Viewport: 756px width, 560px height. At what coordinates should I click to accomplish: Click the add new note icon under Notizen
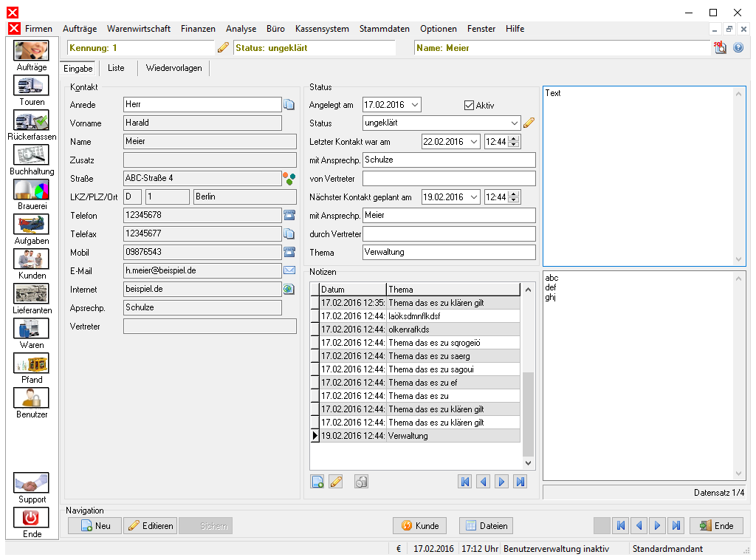317,482
